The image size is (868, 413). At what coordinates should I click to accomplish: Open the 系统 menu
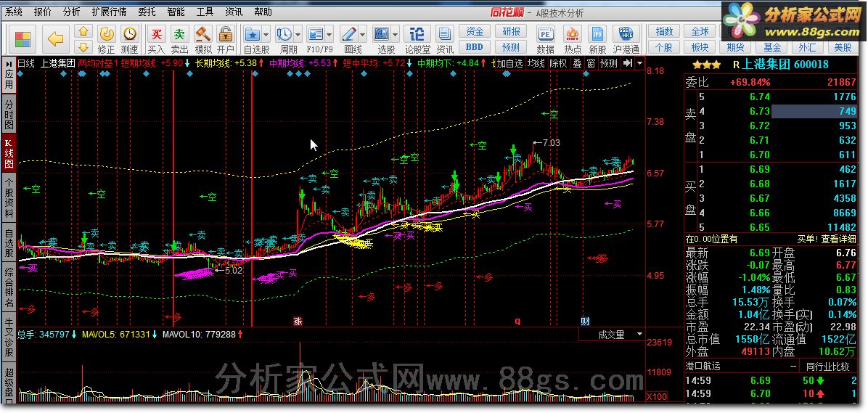pyautogui.click(x=14, y=12)
